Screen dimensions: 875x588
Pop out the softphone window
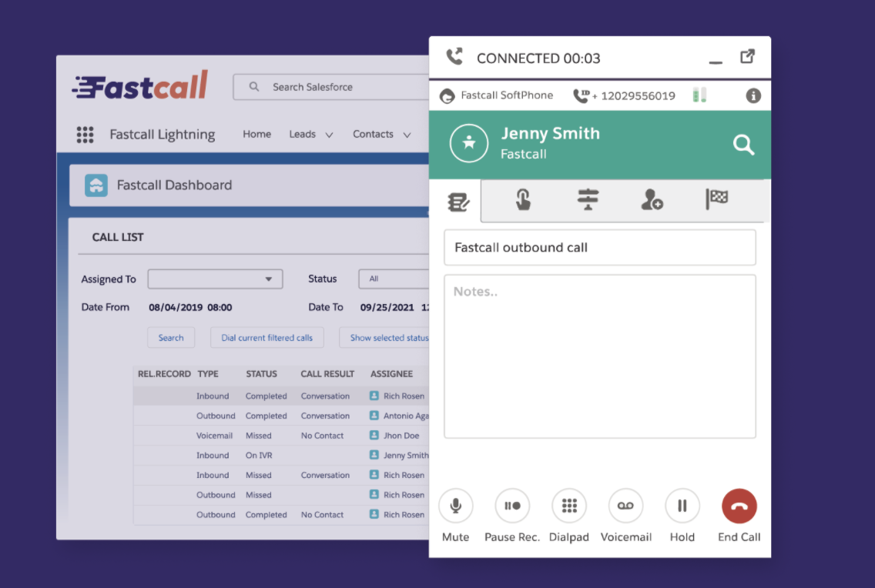pos(747,56)
